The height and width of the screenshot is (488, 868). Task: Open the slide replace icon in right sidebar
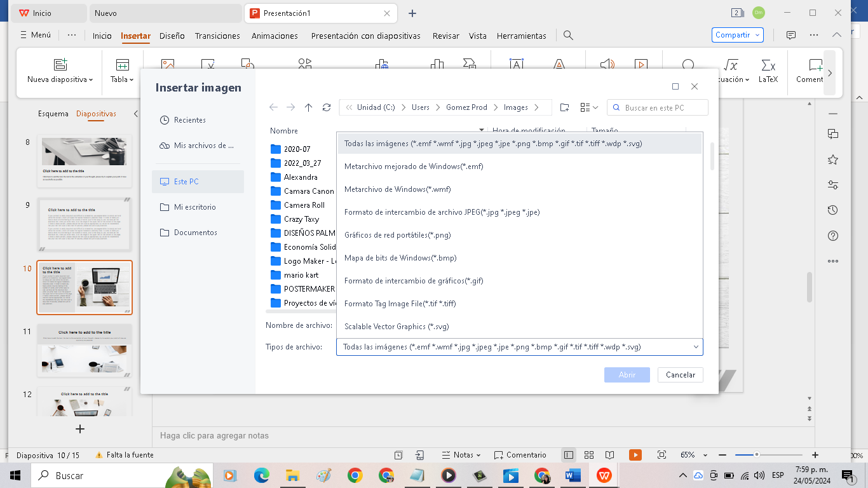[x=833, y=134]
